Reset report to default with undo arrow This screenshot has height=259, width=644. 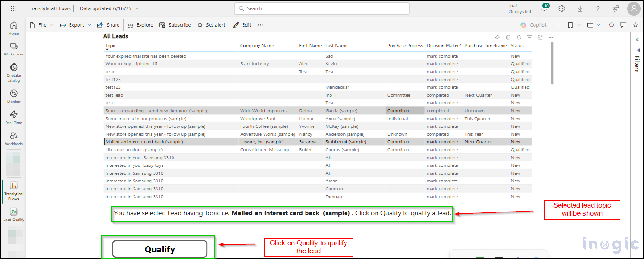click(x=558, y=25)
